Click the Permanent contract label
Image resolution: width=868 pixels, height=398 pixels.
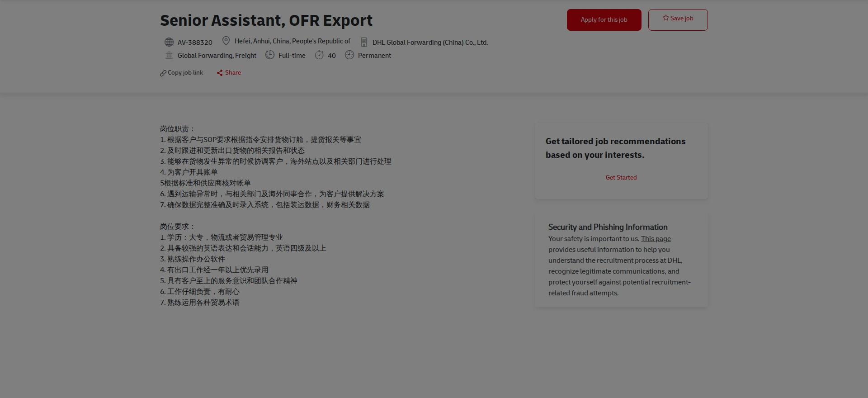tap(375, 56)
